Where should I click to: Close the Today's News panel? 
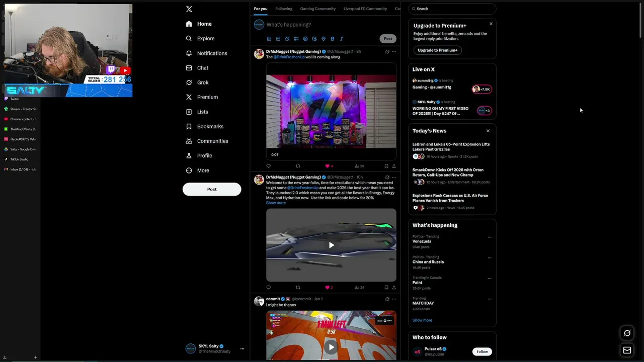pos(488,131)
